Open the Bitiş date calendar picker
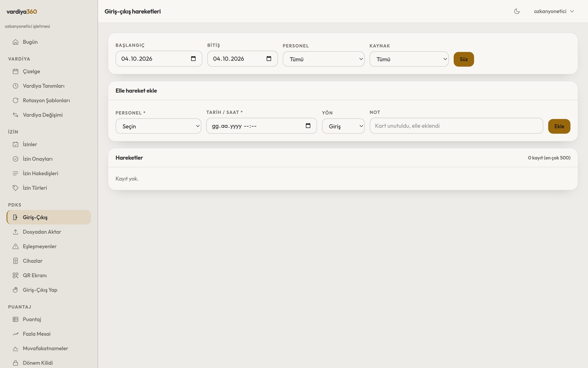The height and width of the screenshot is (368, 588). point(269,59)
